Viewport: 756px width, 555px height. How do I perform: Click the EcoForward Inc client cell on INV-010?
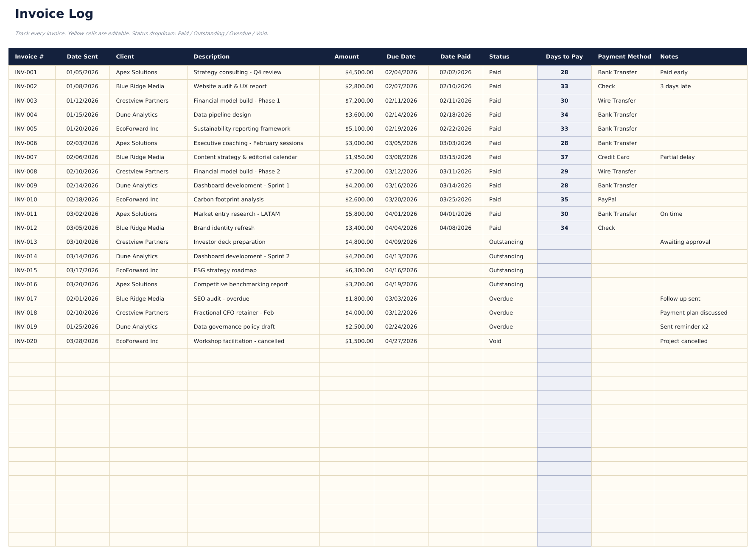point(137,199)
